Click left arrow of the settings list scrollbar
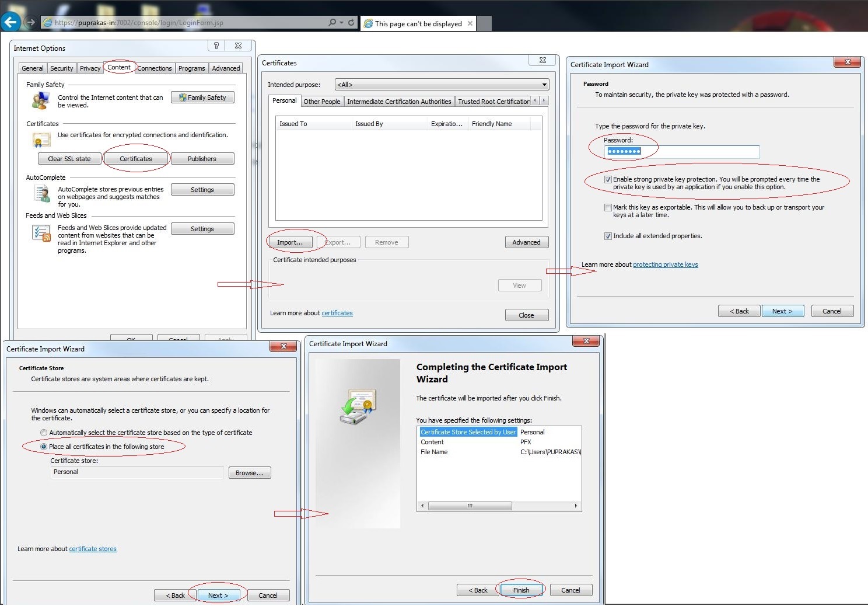 422,506
